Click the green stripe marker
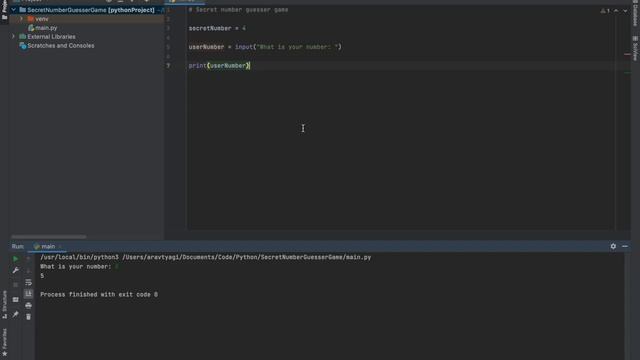This screenshot has width=640, height=360. point(627,73)
